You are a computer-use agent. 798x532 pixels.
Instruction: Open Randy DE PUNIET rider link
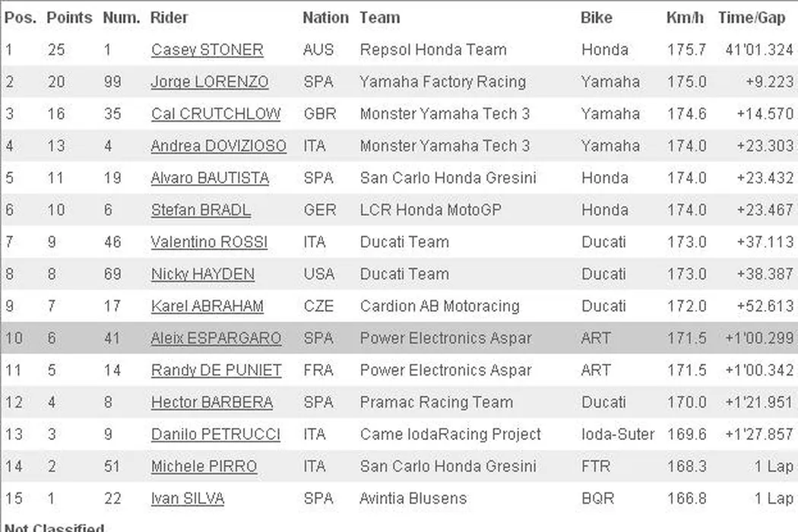click(216, 370)
